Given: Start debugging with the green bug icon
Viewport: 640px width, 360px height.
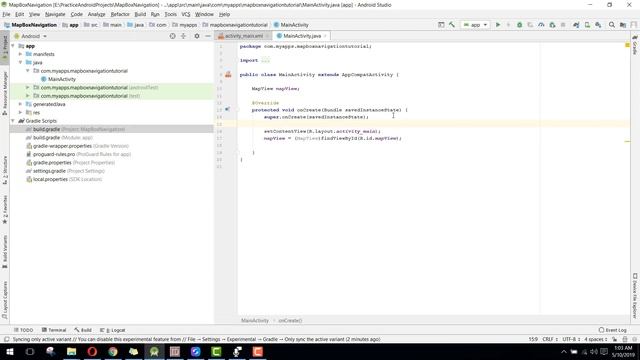Looking at the screenshot, I should tap(519, 25).
